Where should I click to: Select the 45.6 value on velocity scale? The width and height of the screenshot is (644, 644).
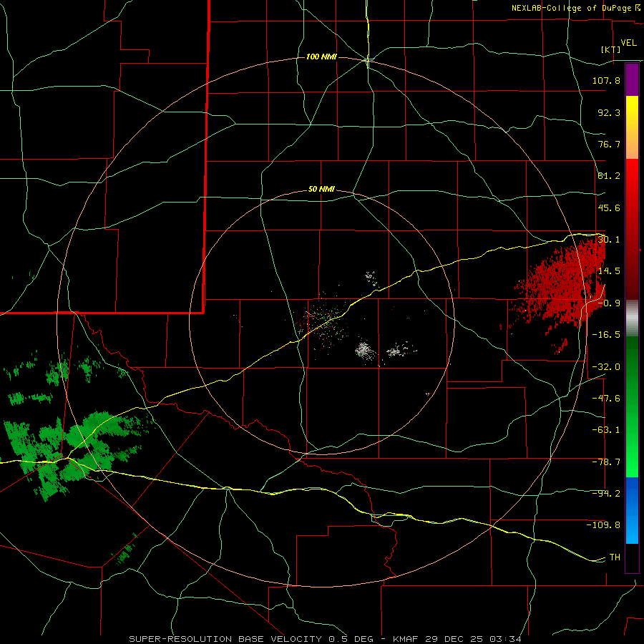(609, 208)
